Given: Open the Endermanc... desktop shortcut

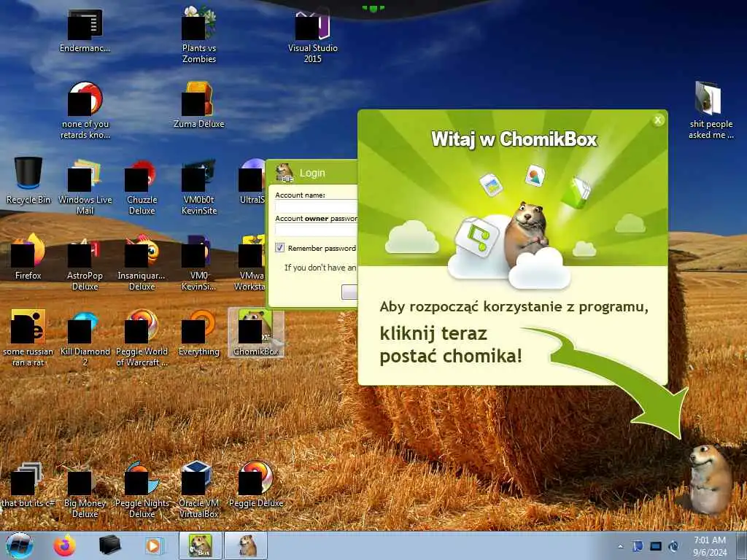Looking at the screenshot, I should click(x=85, y=31).
